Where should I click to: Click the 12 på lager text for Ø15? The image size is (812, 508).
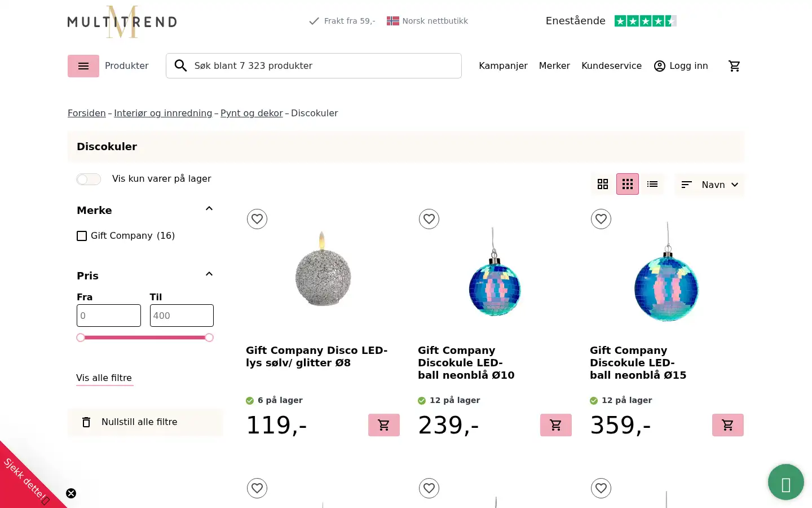click(x=627, y=400)
